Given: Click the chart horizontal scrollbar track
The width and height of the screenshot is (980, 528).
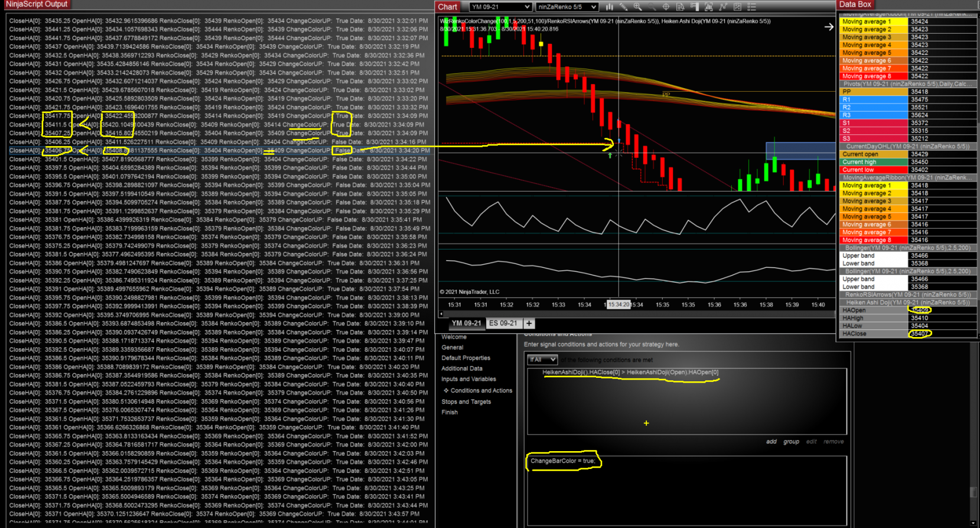Looking at the screenshot, I should 638,314.
